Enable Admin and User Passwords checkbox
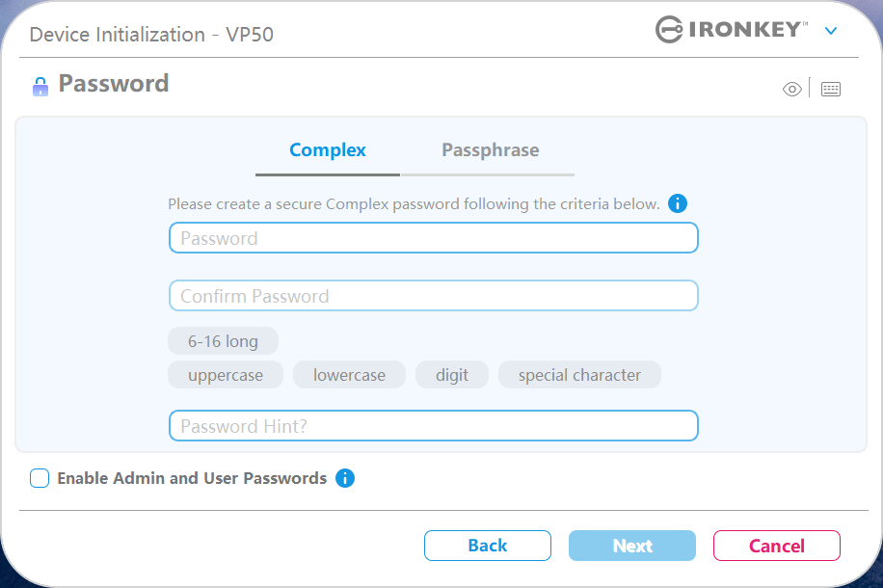Screen dimensions: 883x588 pos(40,478)
